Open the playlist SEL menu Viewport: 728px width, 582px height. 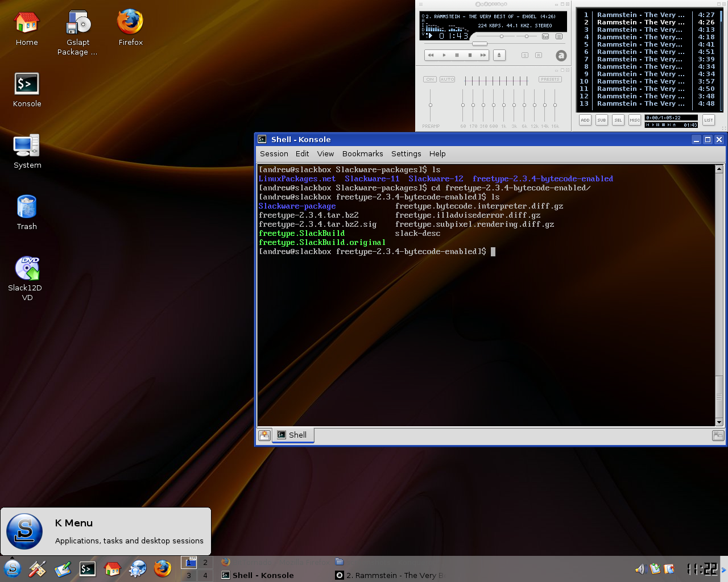click(x=618, y=120)
